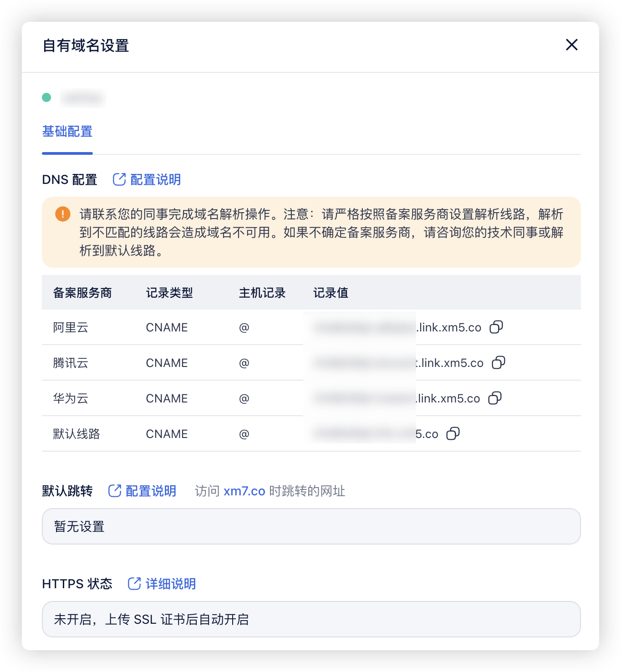Click the DNS 配置 section heading
The width and height of the screenshot is (621, 672).
click(70, 179)
